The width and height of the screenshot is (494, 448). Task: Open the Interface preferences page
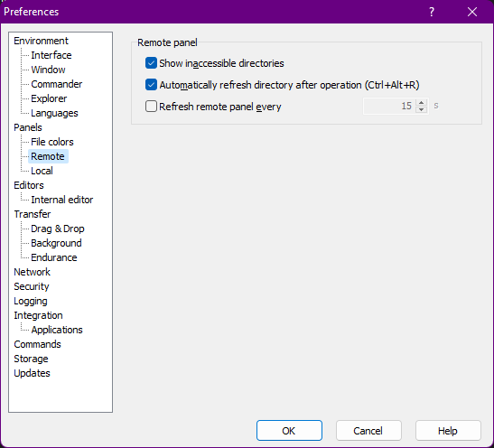[51, 55]
